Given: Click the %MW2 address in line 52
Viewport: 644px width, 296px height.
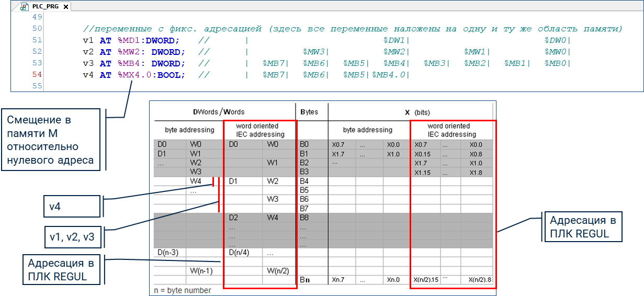Looking at the screenshot, I should [x=129, y=52].
